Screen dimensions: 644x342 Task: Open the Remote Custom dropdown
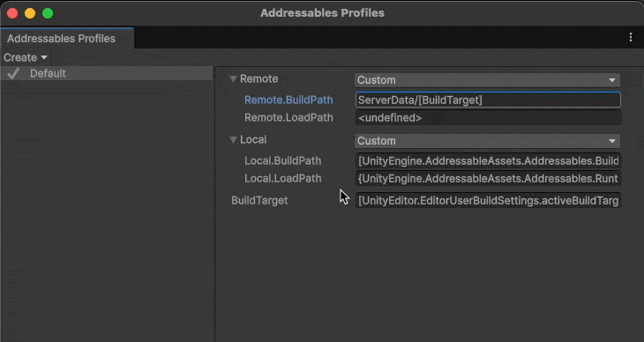click(488, 80)
